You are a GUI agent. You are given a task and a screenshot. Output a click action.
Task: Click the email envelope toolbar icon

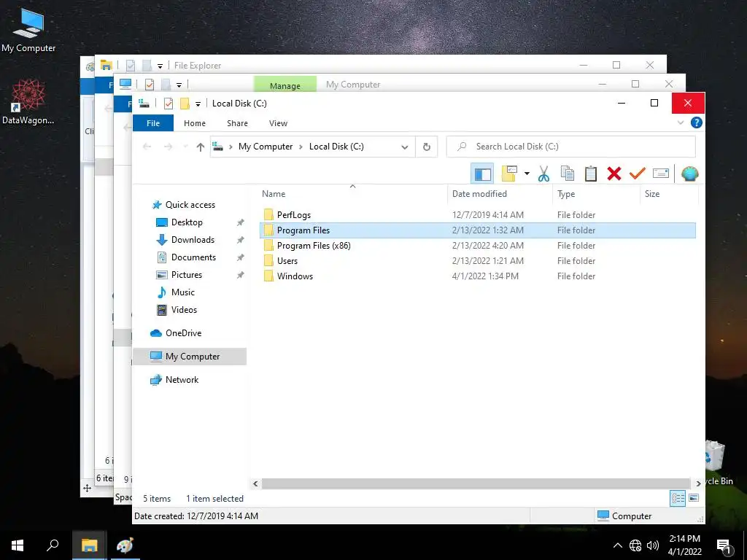(660, 174)
